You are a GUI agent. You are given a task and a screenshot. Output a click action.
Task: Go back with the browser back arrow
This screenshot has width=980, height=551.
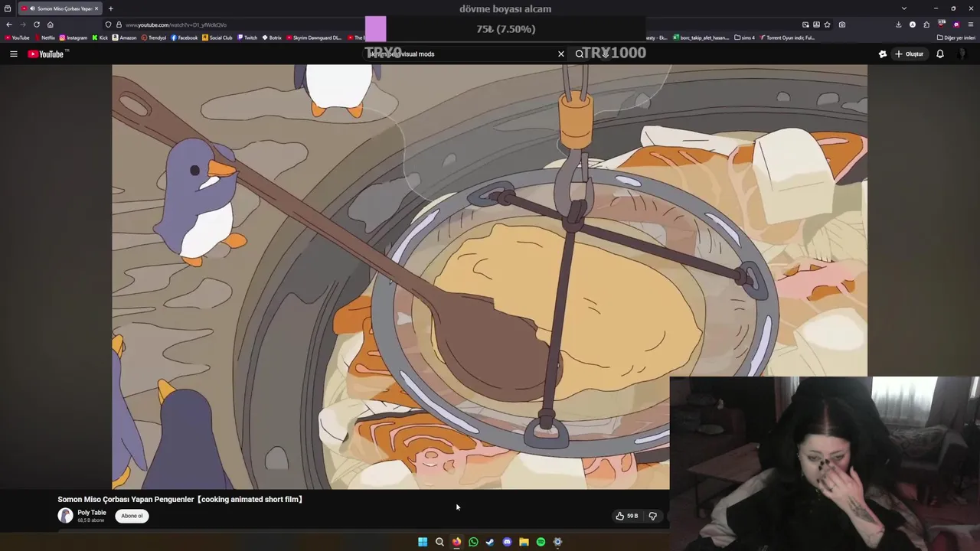9,24
